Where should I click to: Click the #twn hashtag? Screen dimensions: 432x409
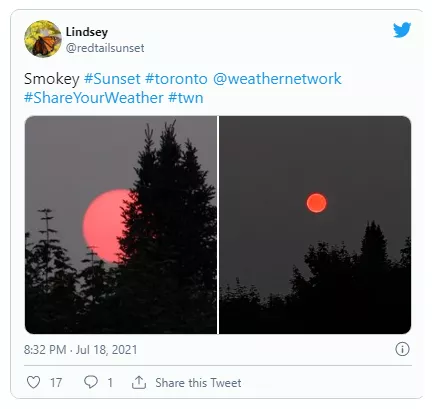point(186,98)
